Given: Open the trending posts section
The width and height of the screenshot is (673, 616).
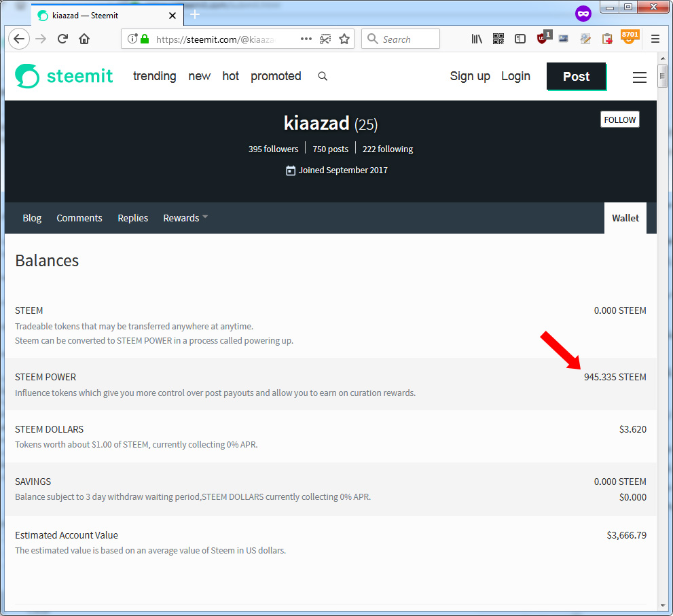Looking at the screenshot, I should [x=155, y=76].
